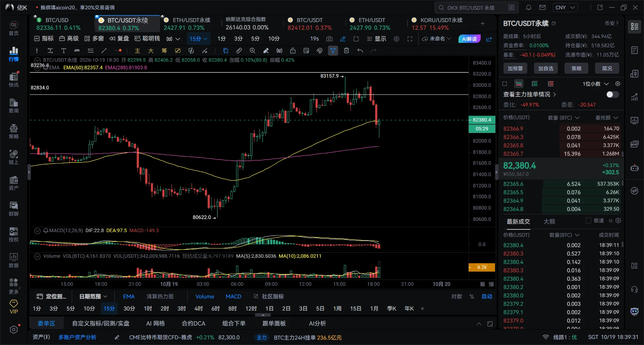
Task: Click the fullscreen chart icon
Action: (x=410, y=39)
